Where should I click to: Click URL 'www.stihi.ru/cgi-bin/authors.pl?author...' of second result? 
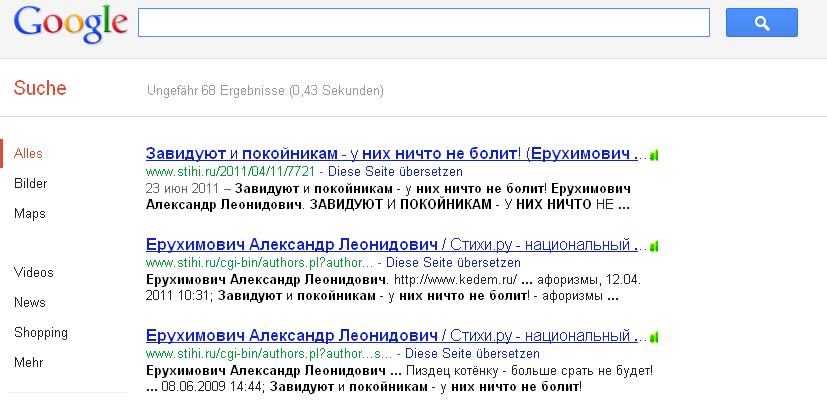(259, 262)
